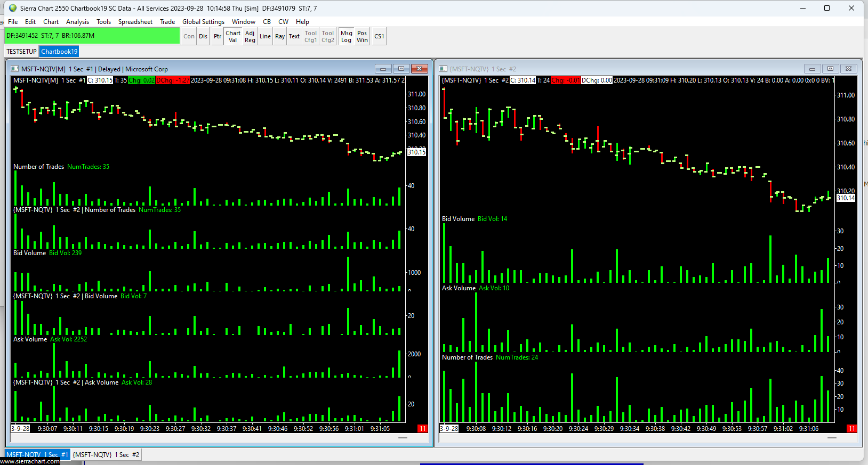Open the CW menu
This screenshot has height=465, width=868.
pos(284,22)
